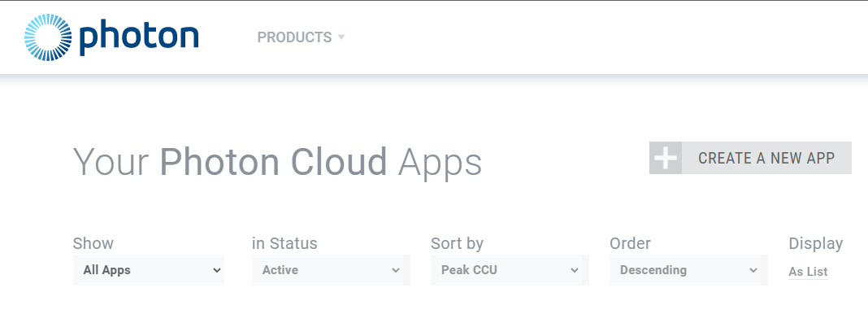
Task: Click the As List display link
Action: (808, 272)
